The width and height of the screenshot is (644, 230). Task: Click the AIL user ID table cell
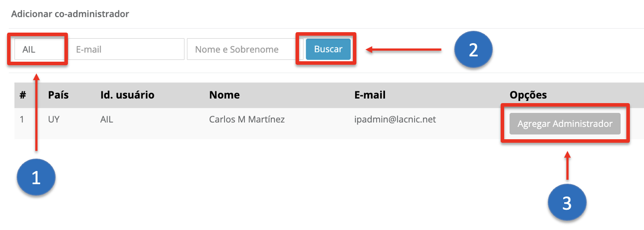[107, 119]
